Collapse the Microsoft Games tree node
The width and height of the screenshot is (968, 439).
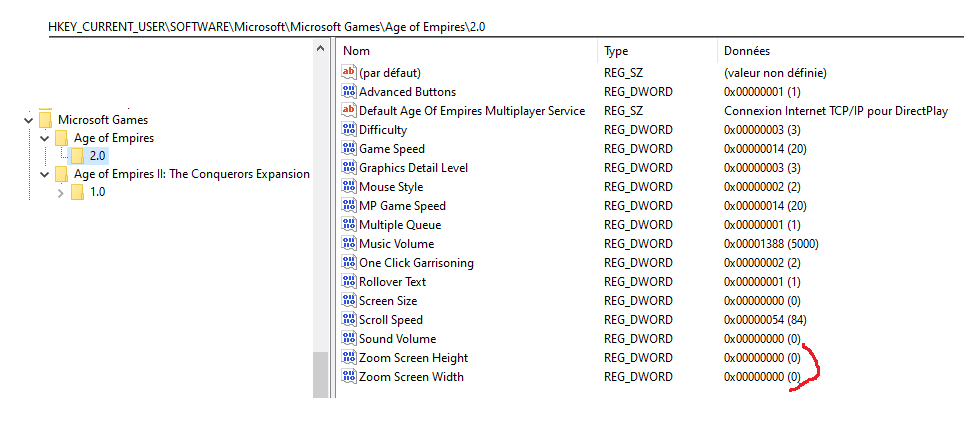click(x=28, y=120)
